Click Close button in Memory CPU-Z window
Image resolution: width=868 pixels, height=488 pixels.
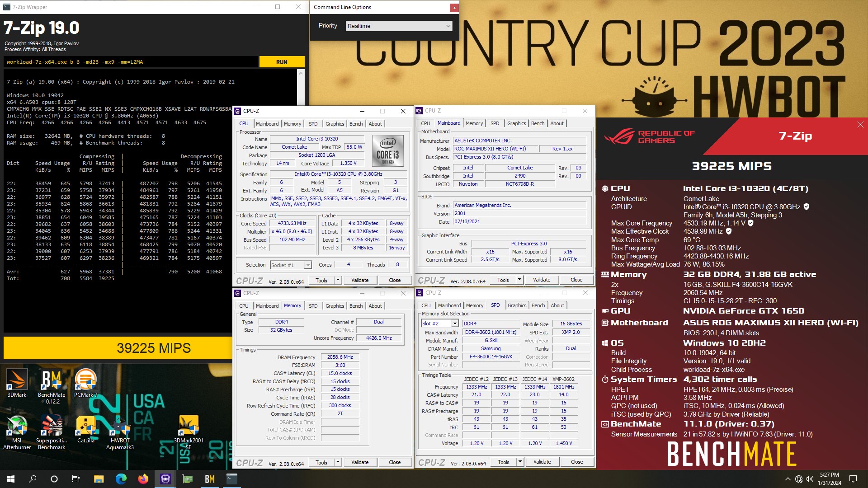coord(395,462)
